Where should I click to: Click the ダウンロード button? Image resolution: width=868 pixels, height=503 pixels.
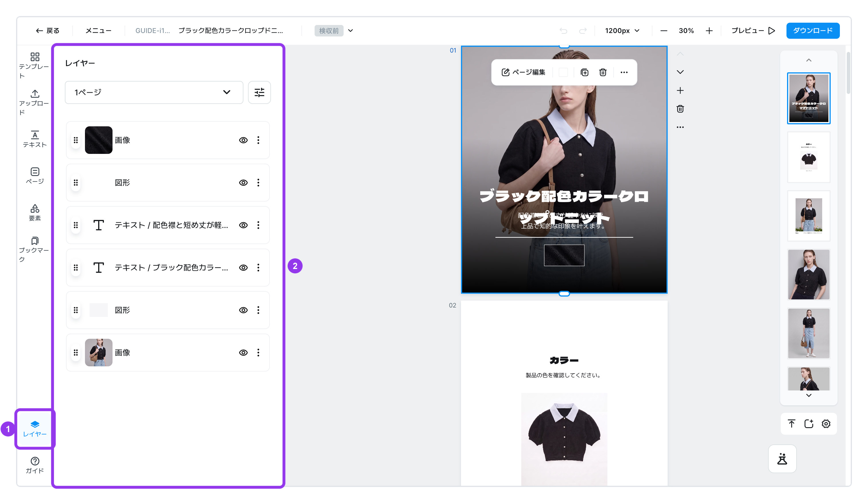[813, 31]
